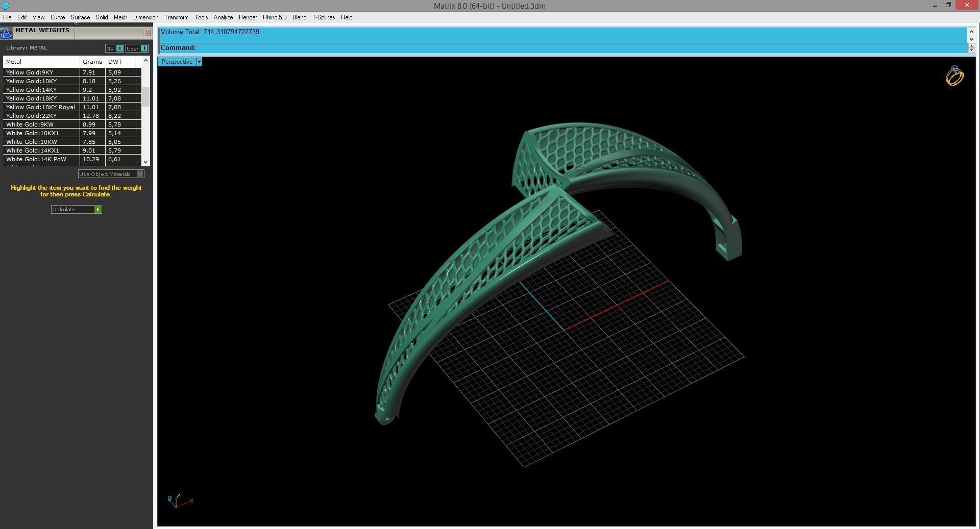Click the 12.78 grams value

(x=91, y=116)
